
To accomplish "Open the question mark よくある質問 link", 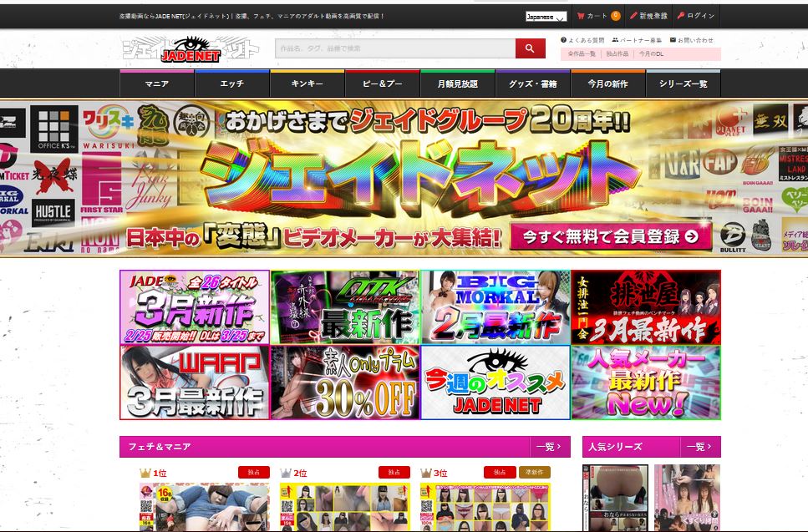I will click(582, 40).
